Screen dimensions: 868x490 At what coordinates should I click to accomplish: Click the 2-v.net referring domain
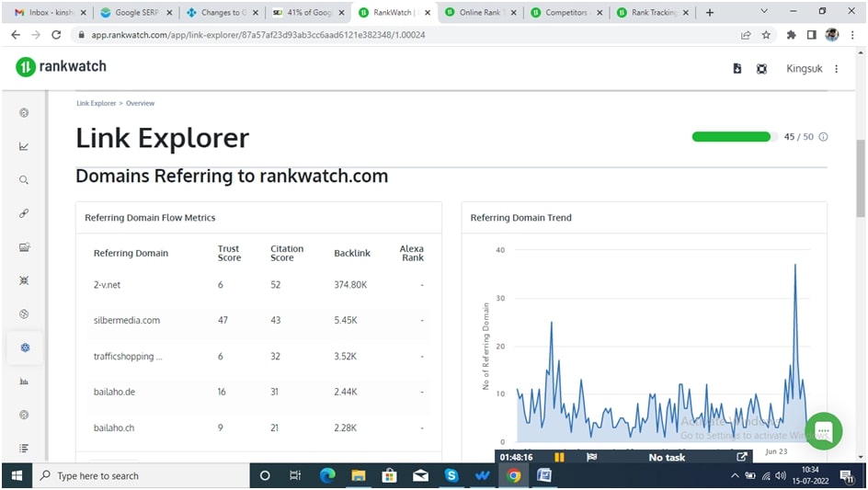[107, 285]
